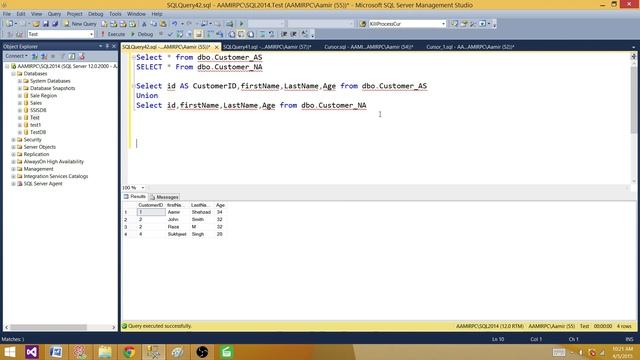Expand the Management folder node

coord(13,169)
